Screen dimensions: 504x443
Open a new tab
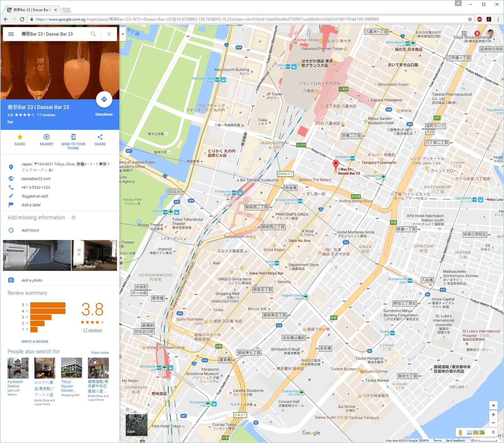coord(67,10)
